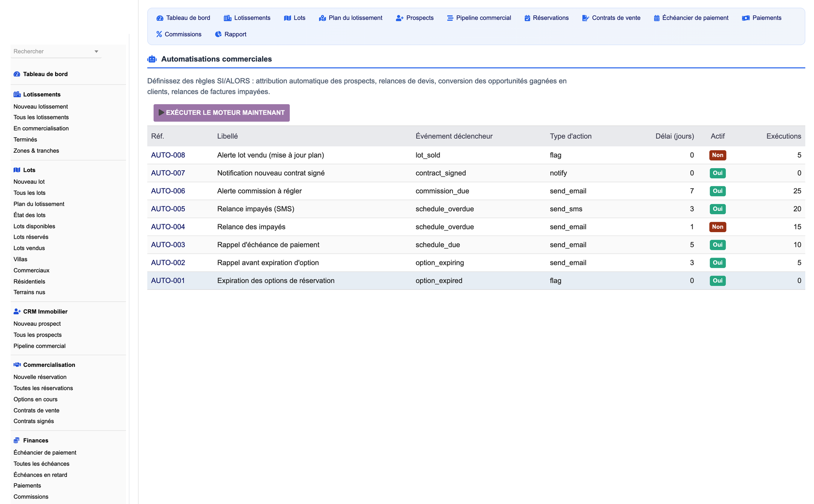The width and height of the screenshot is (814, 504).
Task: Click the Réservations calendar-check icon
Action: tap(527, 18)
